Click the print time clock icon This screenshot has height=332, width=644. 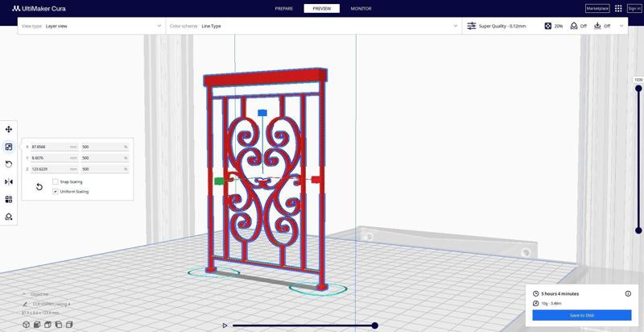[x=535, y=294]
